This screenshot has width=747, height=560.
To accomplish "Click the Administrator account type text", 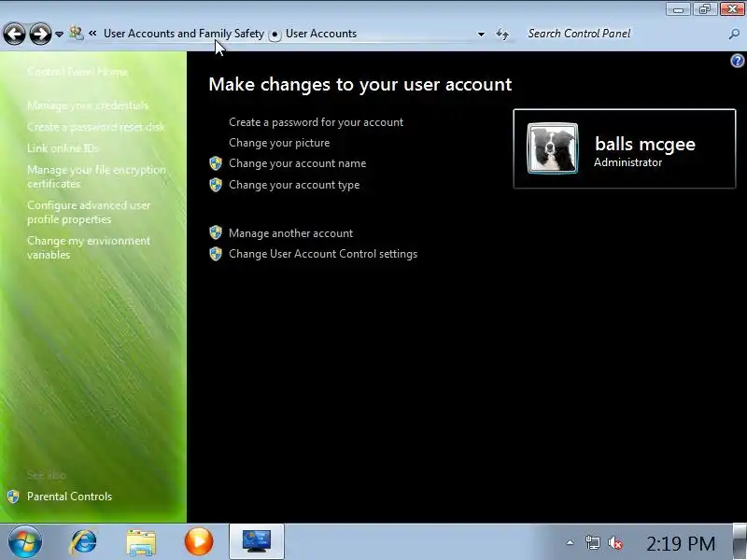I will point(627,162).
